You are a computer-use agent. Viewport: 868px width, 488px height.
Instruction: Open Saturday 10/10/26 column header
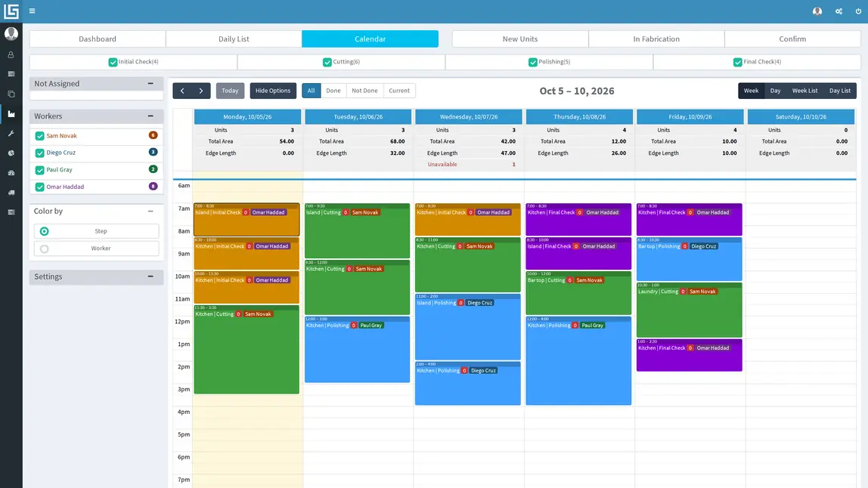801,117
